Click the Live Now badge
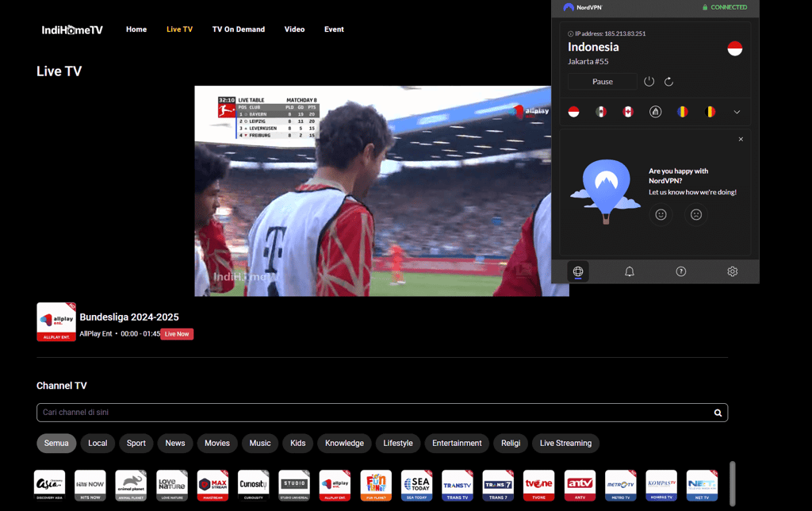 pyautogui.click(x=177, y=334)
